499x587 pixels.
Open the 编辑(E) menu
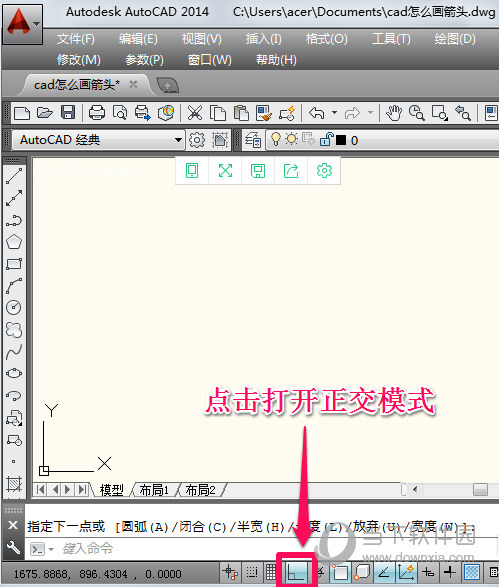pos(138,39)
